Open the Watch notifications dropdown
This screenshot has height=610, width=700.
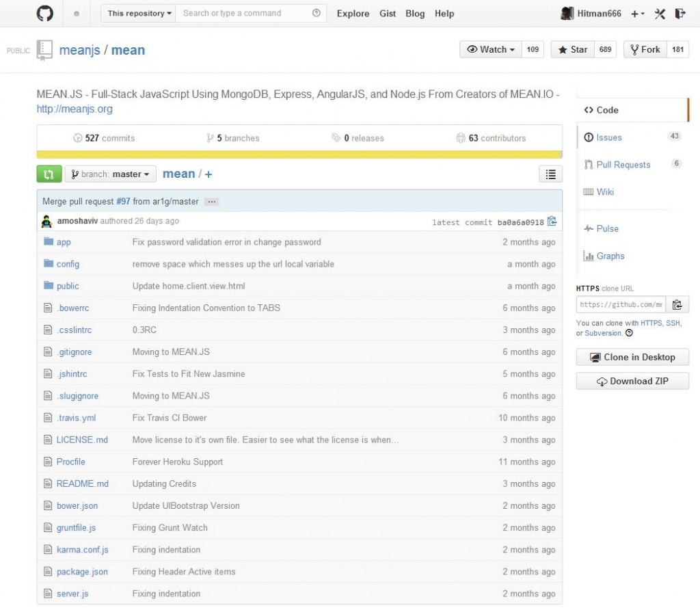(491, 50)
